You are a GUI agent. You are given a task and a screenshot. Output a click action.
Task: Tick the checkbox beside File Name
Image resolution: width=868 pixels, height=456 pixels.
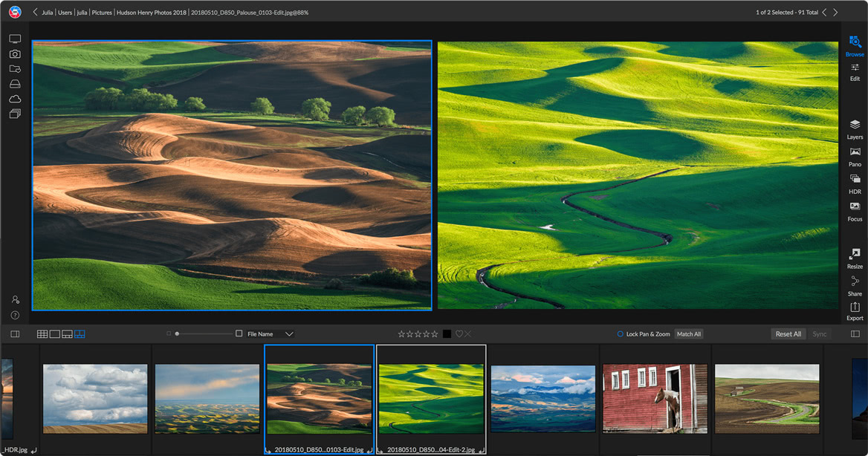[239, 333]
